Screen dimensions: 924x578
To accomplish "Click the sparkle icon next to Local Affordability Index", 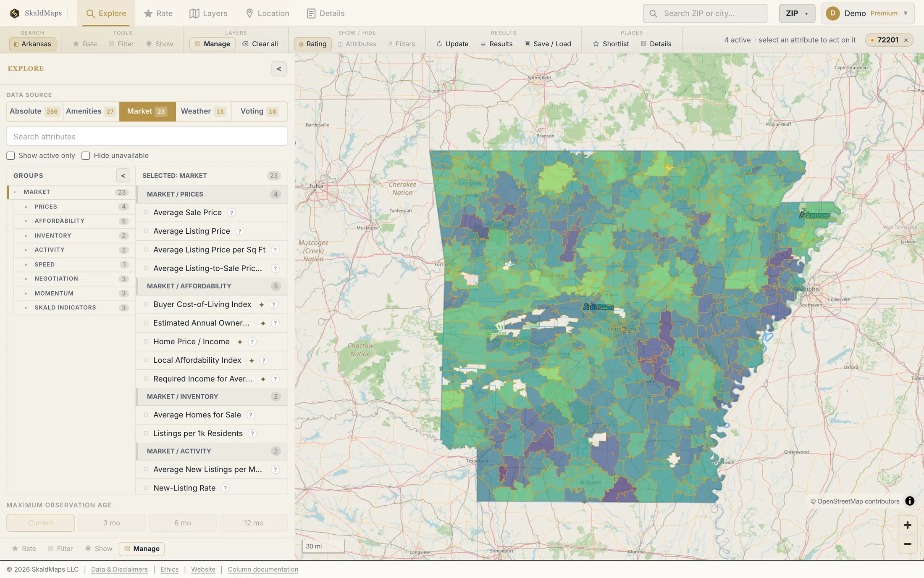I will [252, 360].
